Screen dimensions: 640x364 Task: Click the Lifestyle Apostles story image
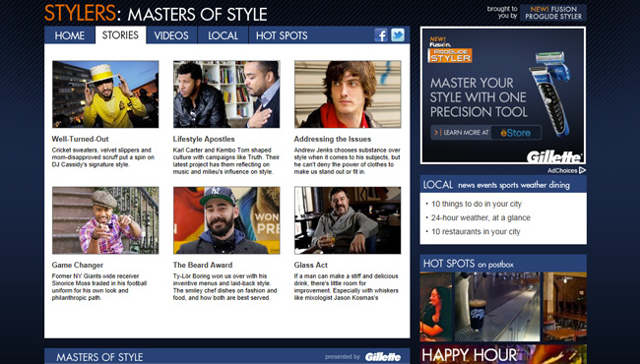[x=226, y=94]
